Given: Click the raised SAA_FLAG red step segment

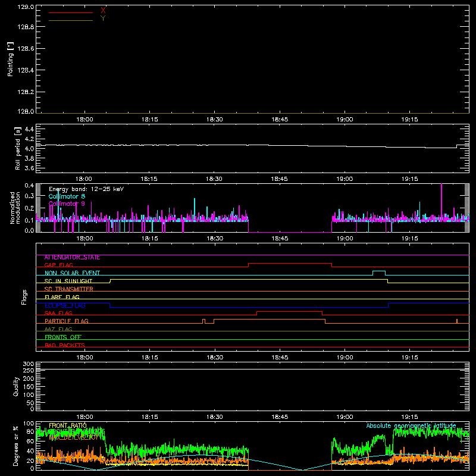Looking at the screenshot, I should (x=289, y=311).
